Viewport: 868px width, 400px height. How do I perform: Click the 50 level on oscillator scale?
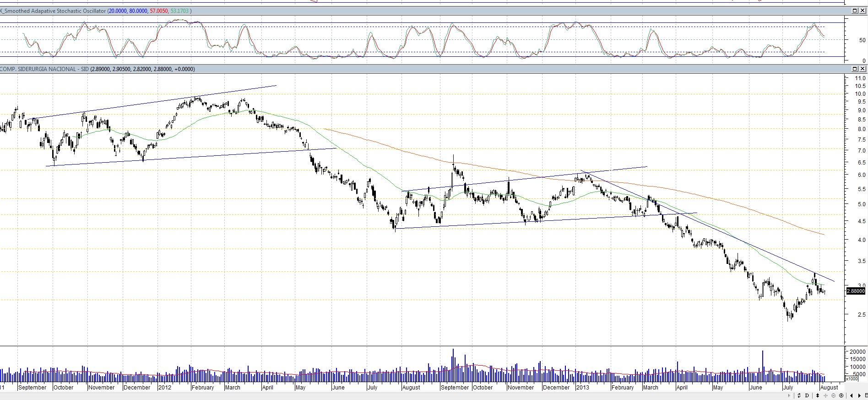click(863, 40)
